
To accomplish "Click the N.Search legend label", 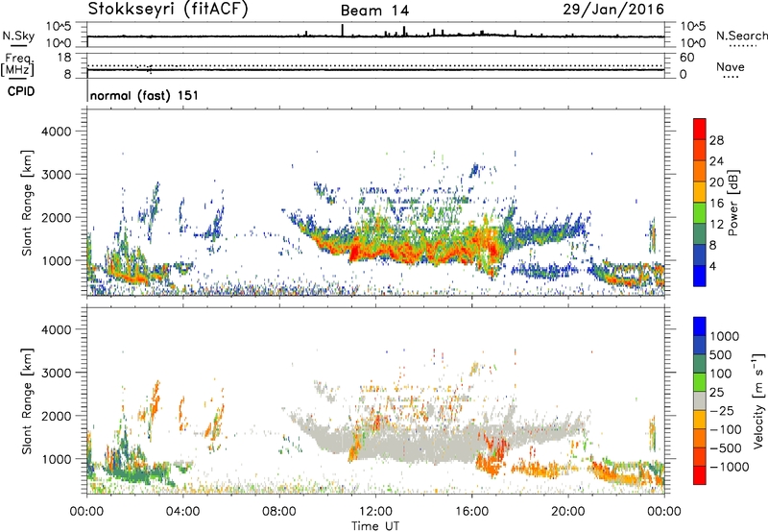I will point(742,36).
